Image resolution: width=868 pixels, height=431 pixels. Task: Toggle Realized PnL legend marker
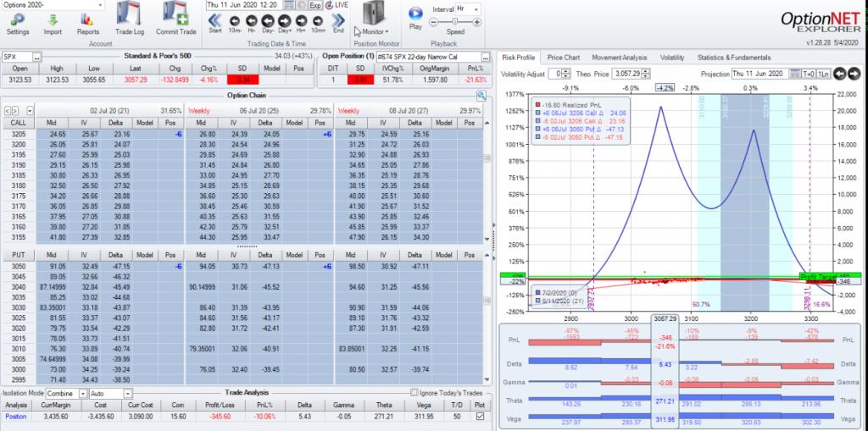click(x=537, y=104)
